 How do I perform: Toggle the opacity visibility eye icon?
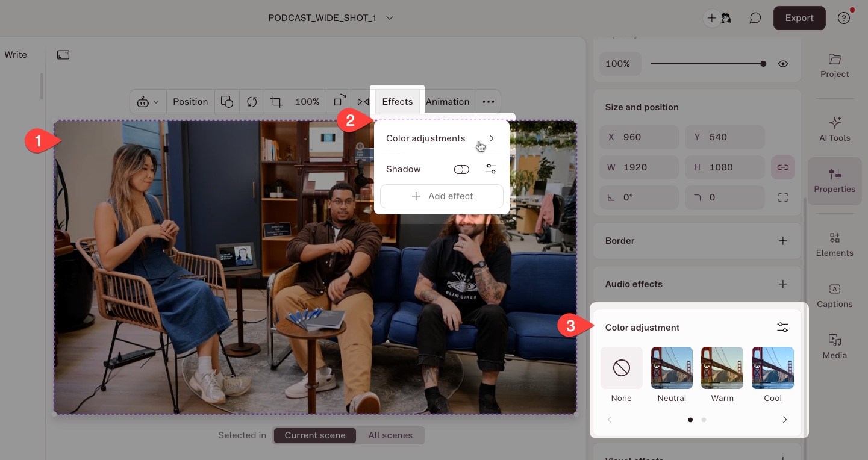(x=783, y=63)
